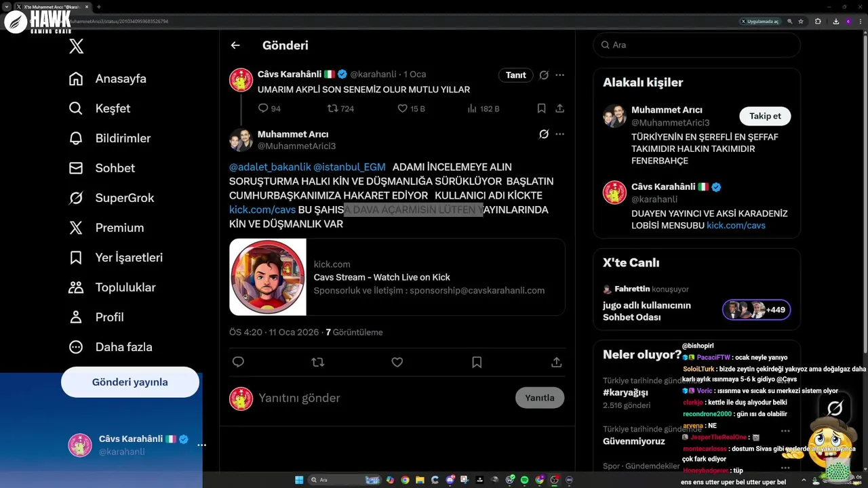View analytics showing 182 B views
This screenshot has width=868, height=488.
click(484, 108)
